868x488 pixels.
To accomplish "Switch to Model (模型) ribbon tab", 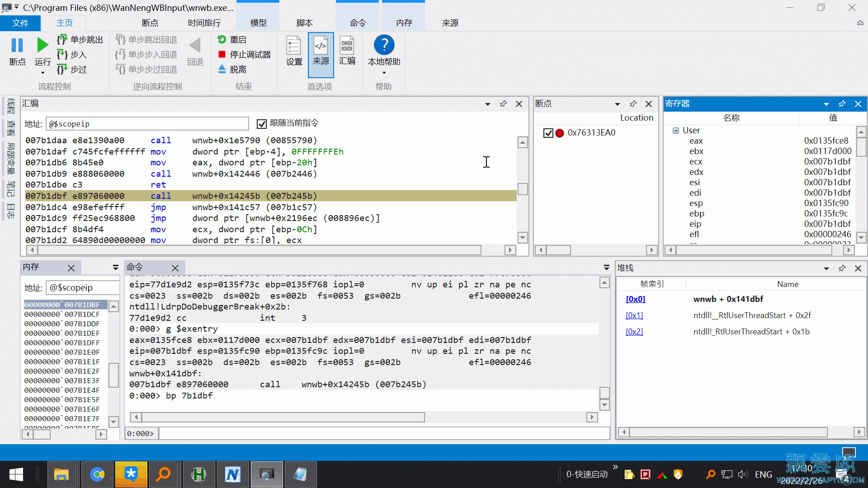I will pyautogui.click(x=258, y=23).
